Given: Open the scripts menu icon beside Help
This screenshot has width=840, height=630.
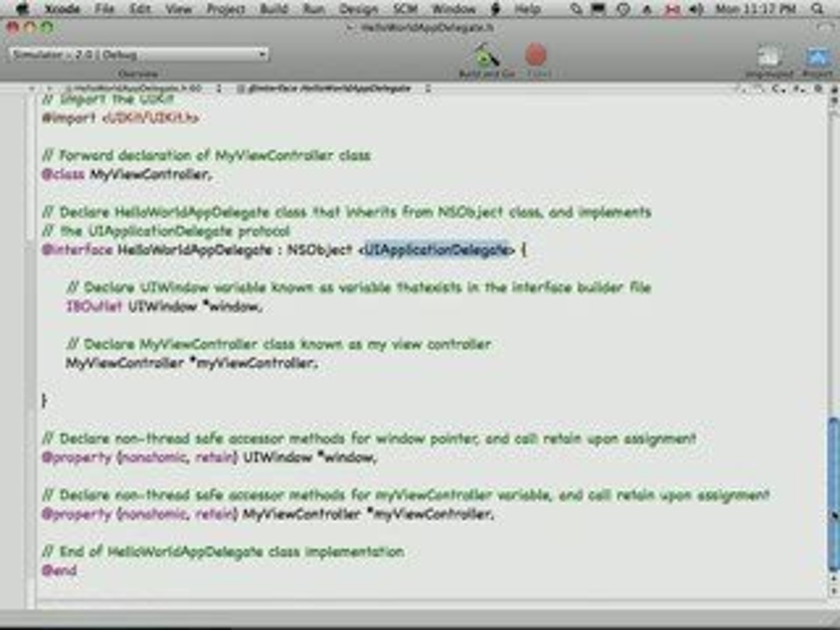Looking at the screenshot, I should coord(496,9).
